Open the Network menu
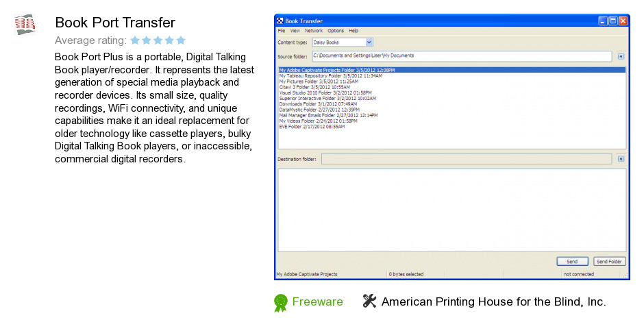This screenshot has width=644, height=333. 313,31
